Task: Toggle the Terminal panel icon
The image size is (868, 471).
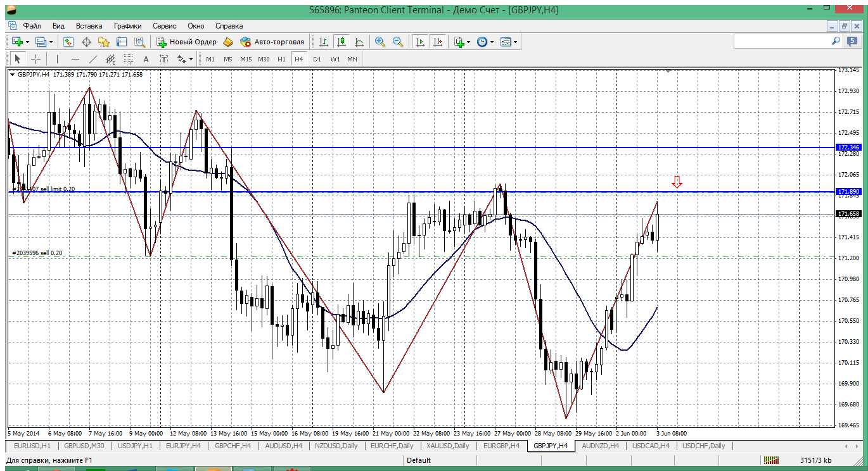Action: [122, 42]
